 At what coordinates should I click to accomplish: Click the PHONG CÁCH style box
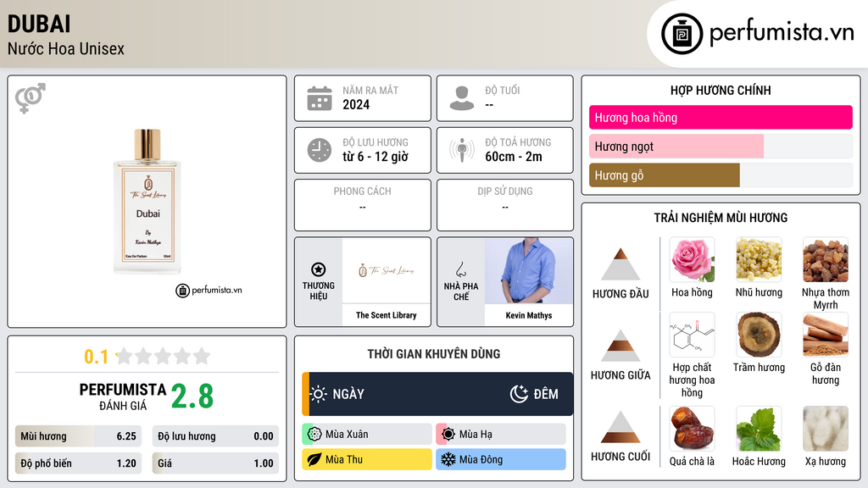click(363, 205)
